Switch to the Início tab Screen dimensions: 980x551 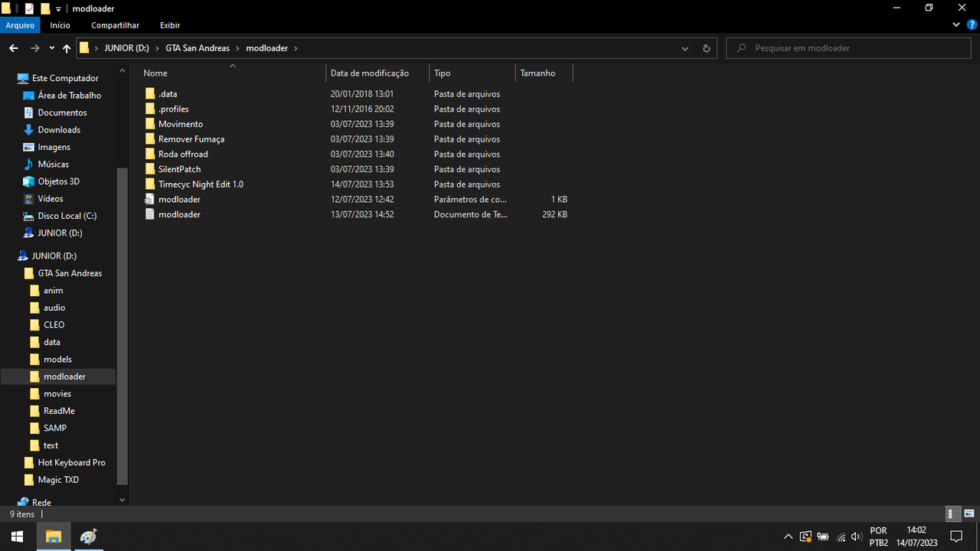pos(60,25)
